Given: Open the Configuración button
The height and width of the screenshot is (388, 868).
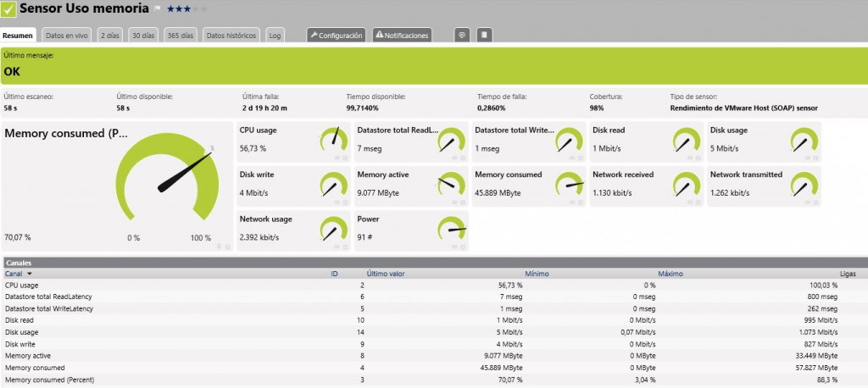Looking at the screenshot, I should point(337,36).
